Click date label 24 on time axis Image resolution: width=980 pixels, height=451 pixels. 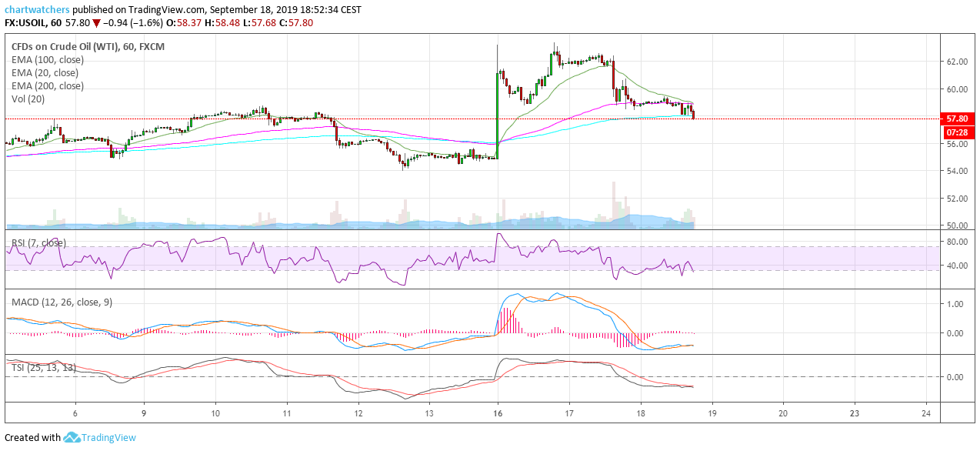(926, 413)
